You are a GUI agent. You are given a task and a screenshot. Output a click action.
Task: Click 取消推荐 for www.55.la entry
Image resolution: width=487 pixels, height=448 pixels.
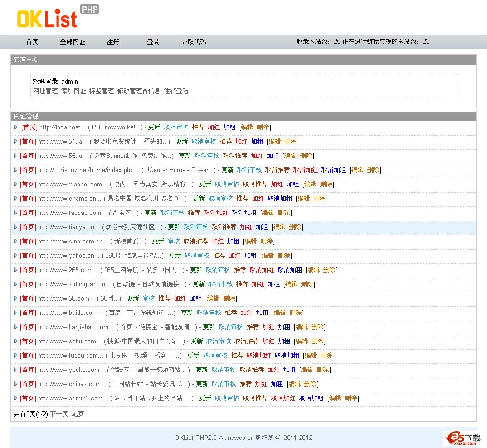click(235, 156)
